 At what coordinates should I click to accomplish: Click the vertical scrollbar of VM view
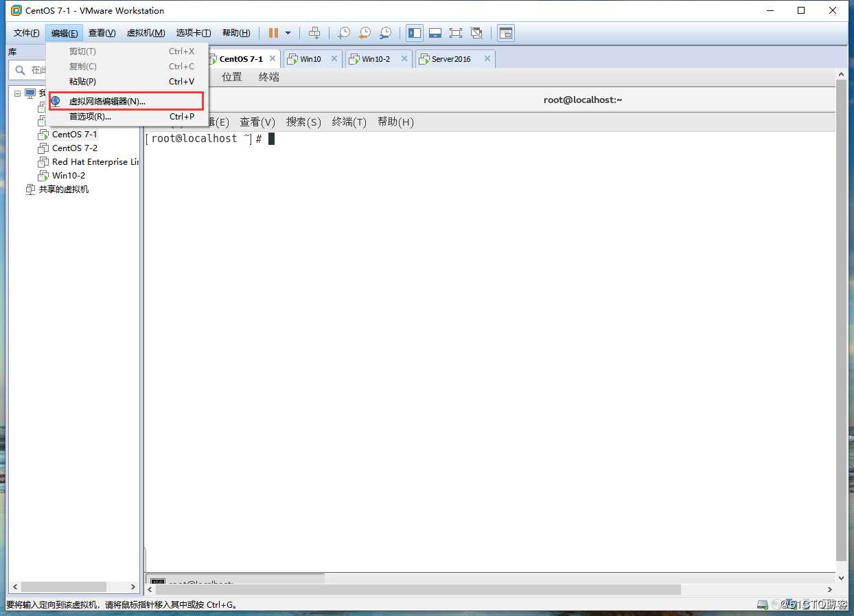point(841,319)
